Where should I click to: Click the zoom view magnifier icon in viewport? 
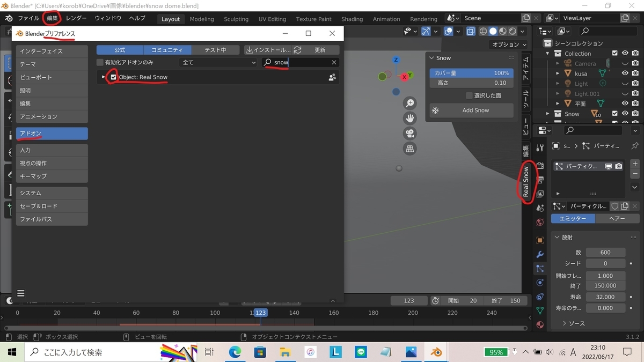point(410,104)
